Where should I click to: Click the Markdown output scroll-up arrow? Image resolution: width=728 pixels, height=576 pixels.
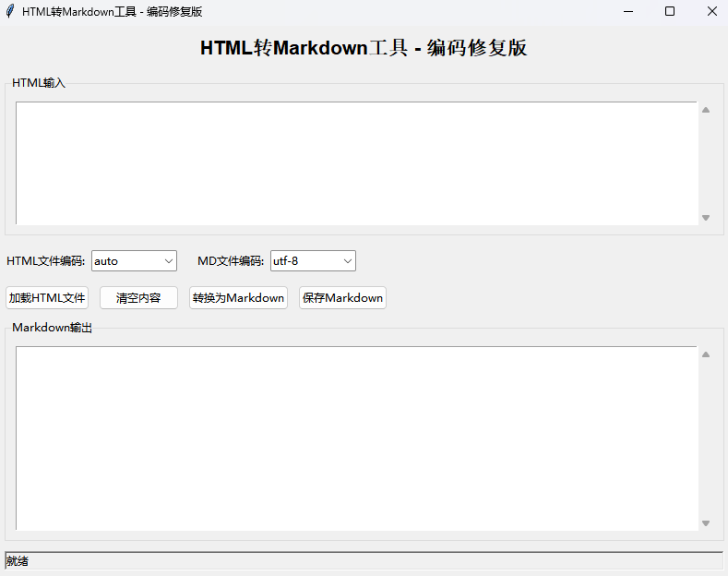tap(706, 354)
